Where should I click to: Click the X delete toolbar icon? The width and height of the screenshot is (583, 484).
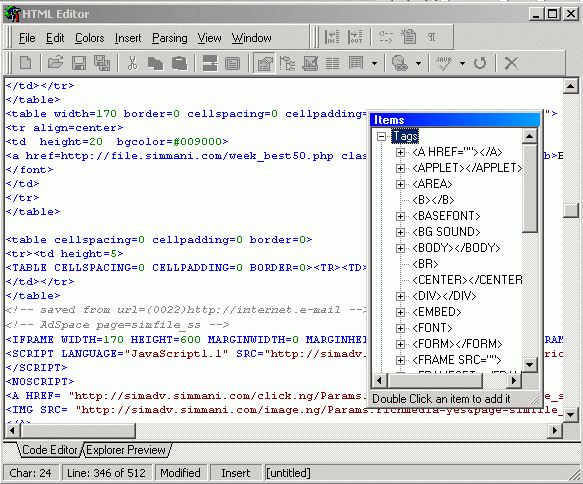[x=511, y=63]
